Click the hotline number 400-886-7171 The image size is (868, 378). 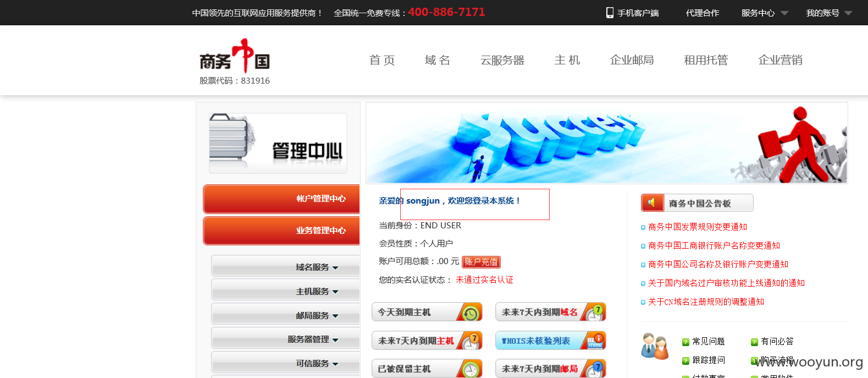coord(446,12)
